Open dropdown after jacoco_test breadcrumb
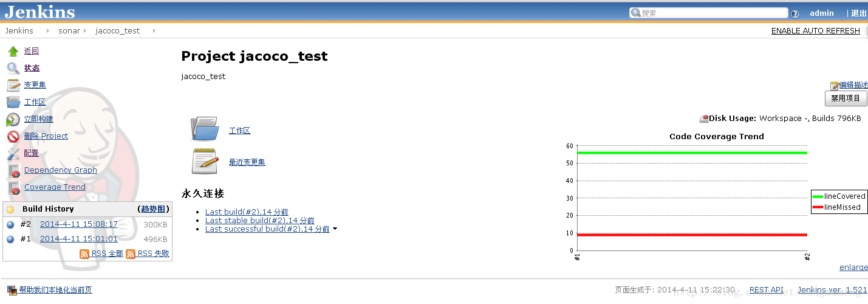The height and width of the screenshot is (304, 868). click(x=154, y=30)
